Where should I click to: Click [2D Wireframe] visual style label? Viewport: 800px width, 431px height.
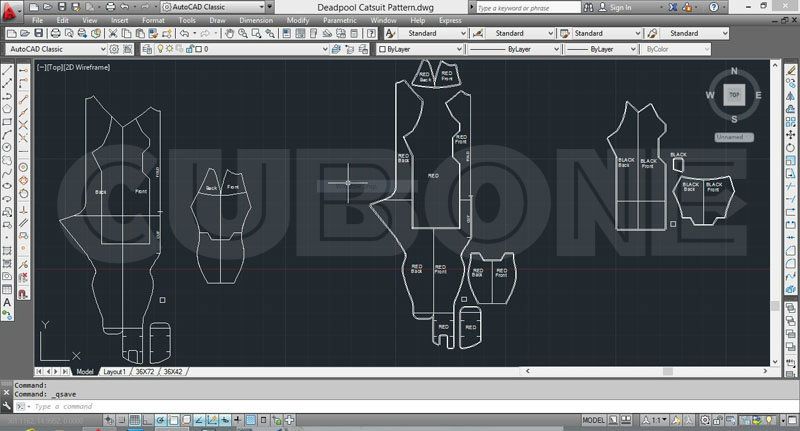87,67
